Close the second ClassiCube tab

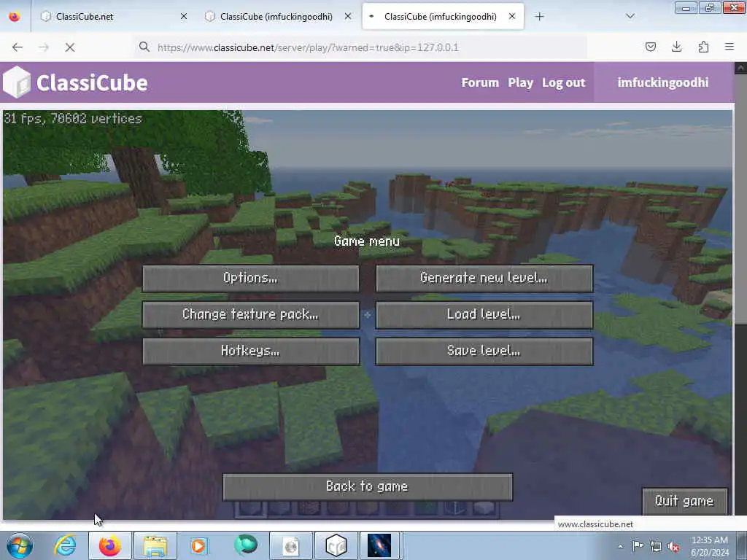click(348, 17)
